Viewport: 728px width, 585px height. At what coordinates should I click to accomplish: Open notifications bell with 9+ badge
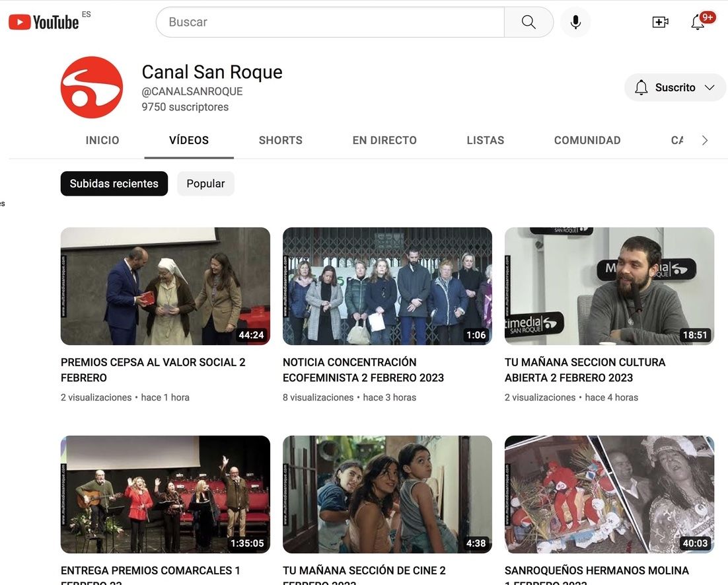(x=698, y=22)
